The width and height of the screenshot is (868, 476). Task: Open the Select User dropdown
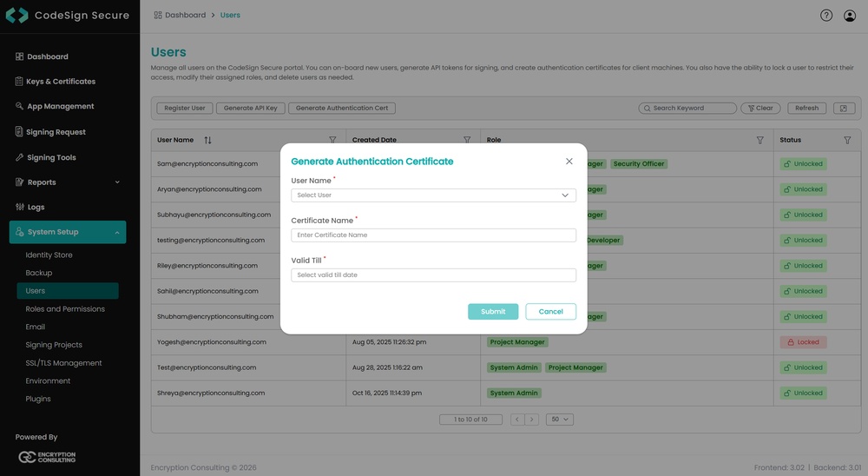(433, 195)
